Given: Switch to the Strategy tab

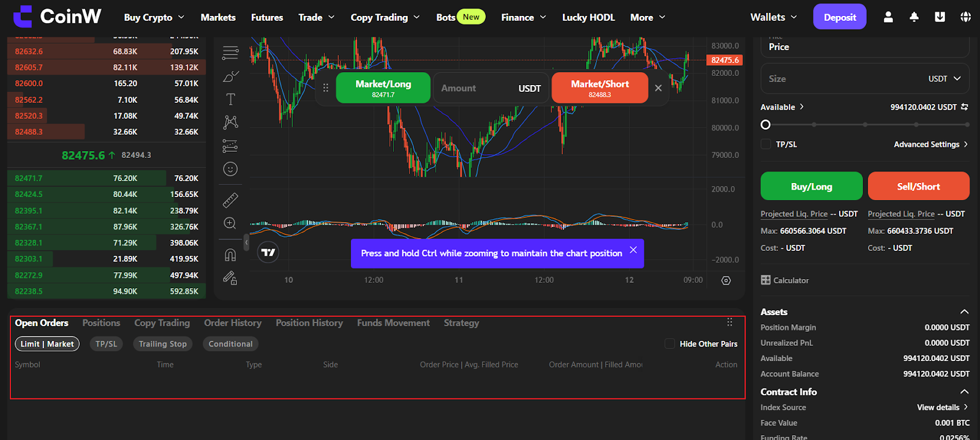Looking at the screenshot, I should pos(461,323).
